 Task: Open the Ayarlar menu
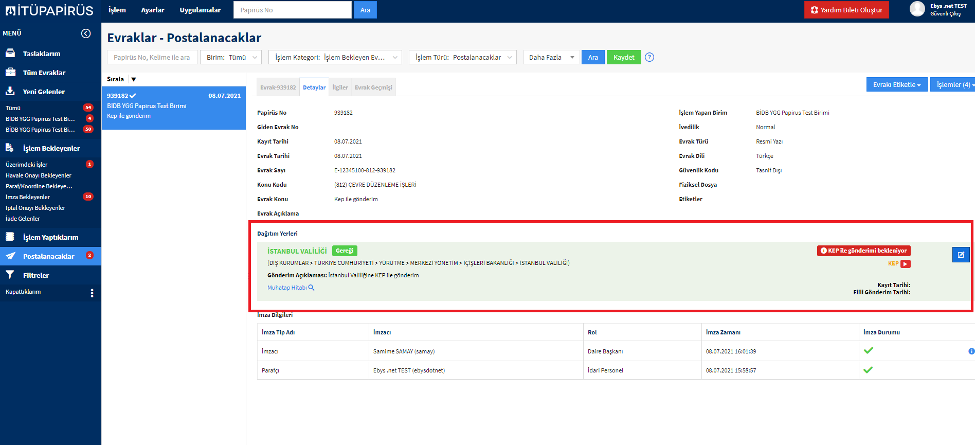point(153,10)
